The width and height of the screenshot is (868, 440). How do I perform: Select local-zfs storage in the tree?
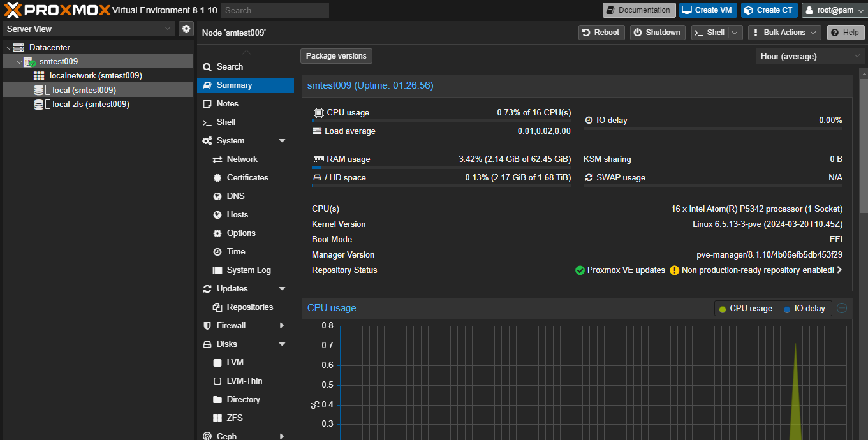91,104
